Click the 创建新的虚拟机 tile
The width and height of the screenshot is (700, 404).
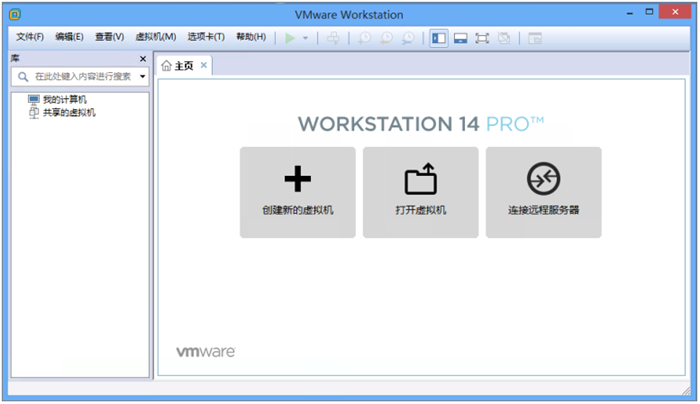[x=298, y=192]
